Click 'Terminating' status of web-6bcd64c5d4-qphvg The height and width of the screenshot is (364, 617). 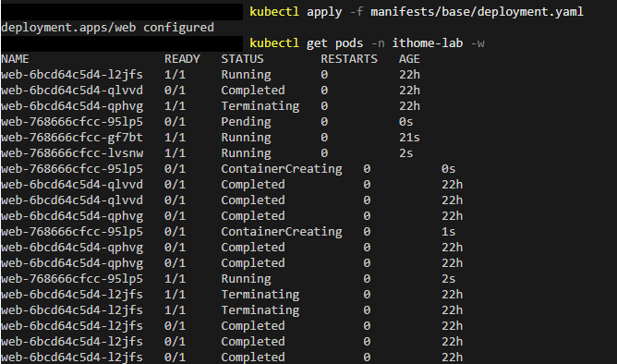point(260,106)
